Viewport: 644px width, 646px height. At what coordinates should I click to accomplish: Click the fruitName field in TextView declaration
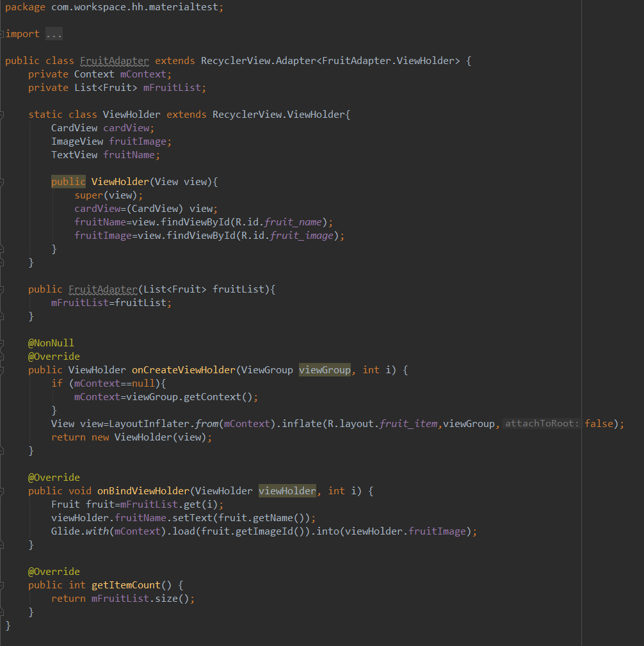(129, 155)
